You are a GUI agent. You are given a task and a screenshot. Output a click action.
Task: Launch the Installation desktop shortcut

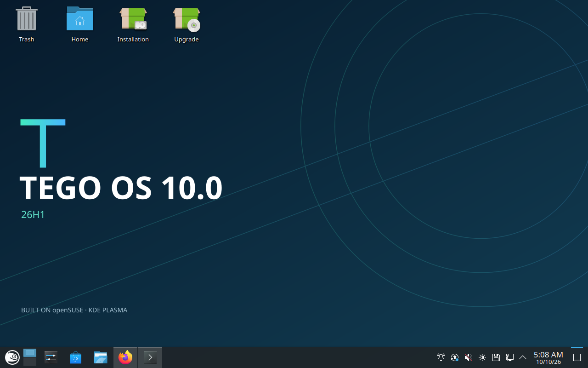coord(133,24)
